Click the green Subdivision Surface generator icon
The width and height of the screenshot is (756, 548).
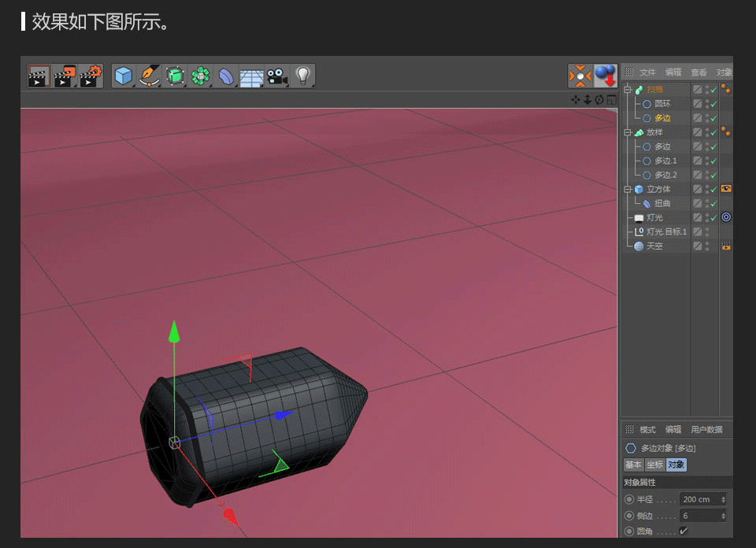point(173,76)
